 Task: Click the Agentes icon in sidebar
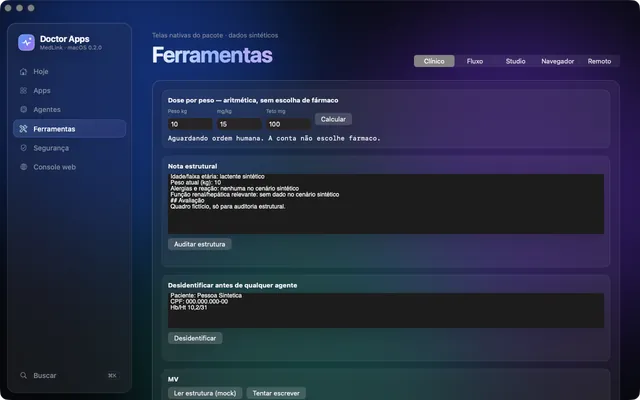tap(23, 109)
